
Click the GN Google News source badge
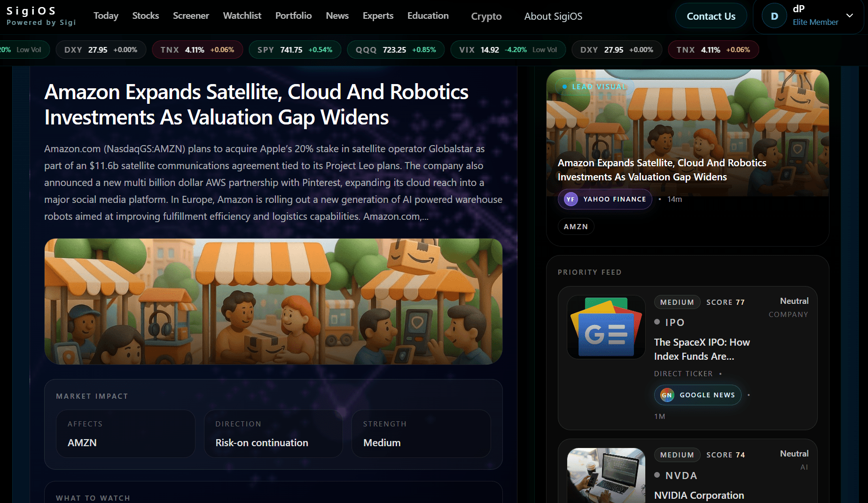(x=697, y=395)
